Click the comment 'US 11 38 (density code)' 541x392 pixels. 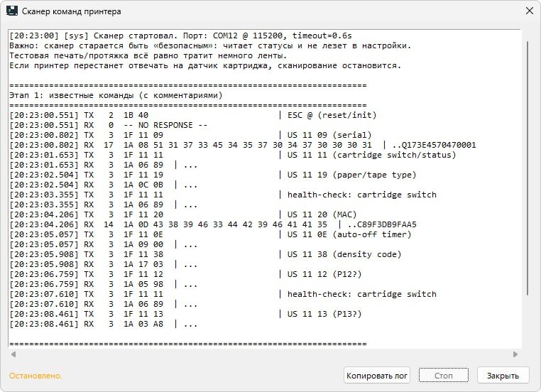coord(344,254)
